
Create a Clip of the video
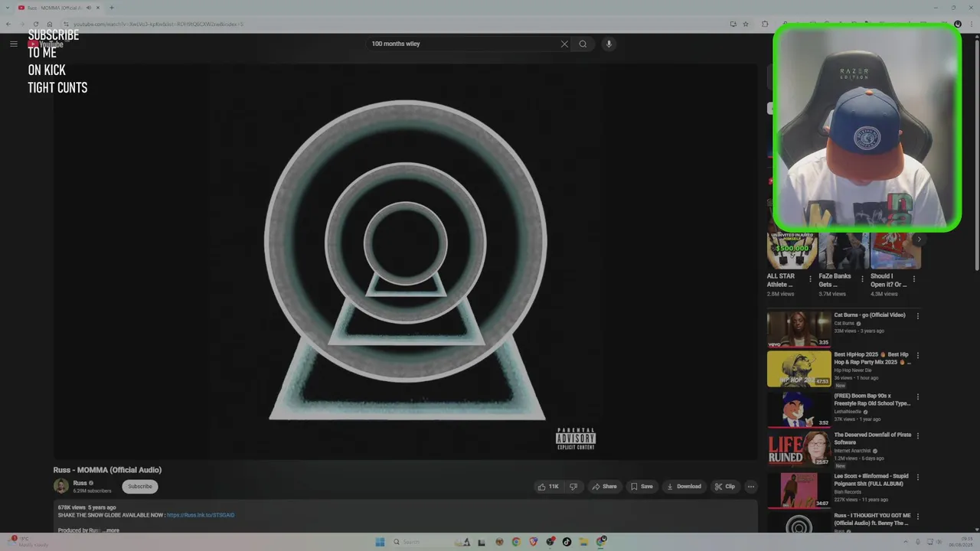click(x=724, y=486)
